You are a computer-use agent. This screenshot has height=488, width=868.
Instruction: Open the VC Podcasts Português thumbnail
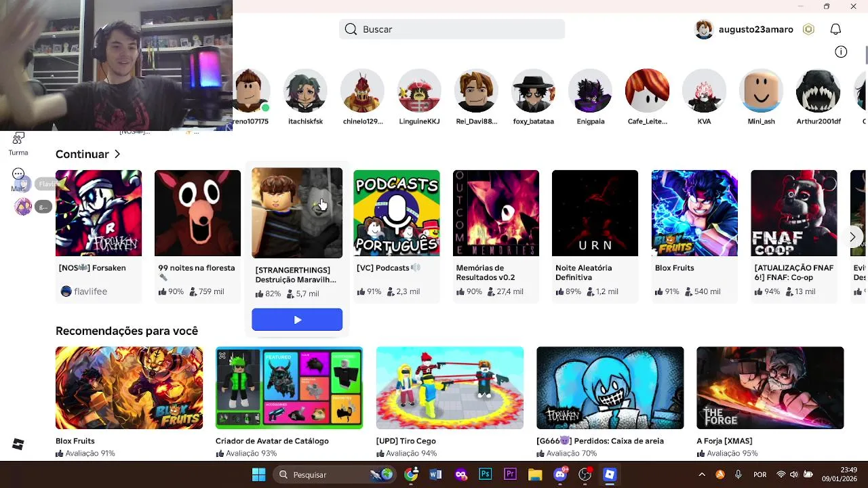[x=397, y=213]
